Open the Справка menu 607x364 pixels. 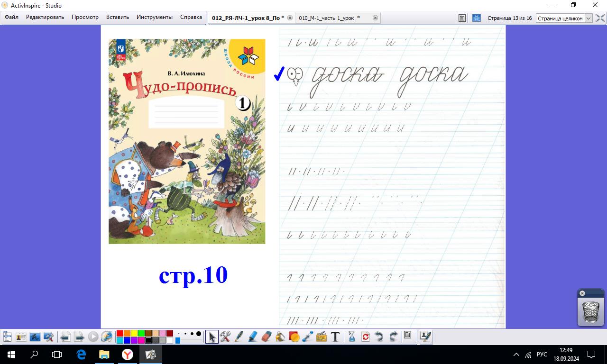pyautogui.click(x=191, y=17)
